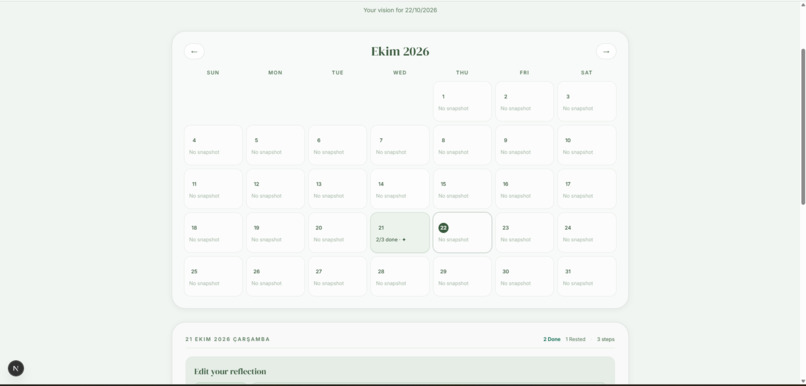Open calendar day 15

tap(462, 189)
